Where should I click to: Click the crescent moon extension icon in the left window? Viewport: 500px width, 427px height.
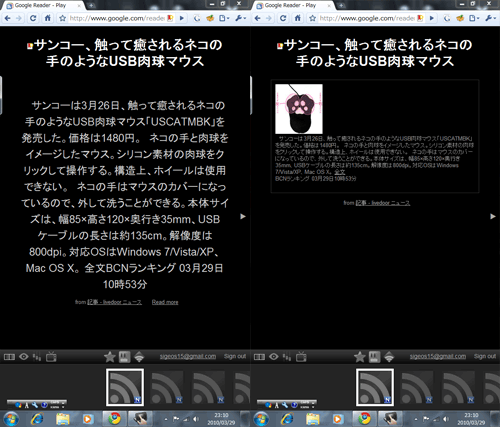coord(197,18)
